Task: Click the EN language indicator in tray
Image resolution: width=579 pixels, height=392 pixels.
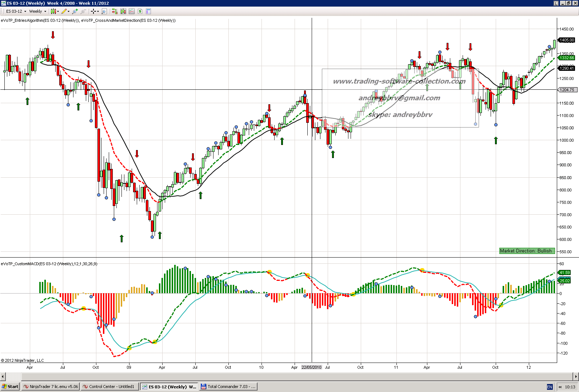Action: click(x=549, y=387)
